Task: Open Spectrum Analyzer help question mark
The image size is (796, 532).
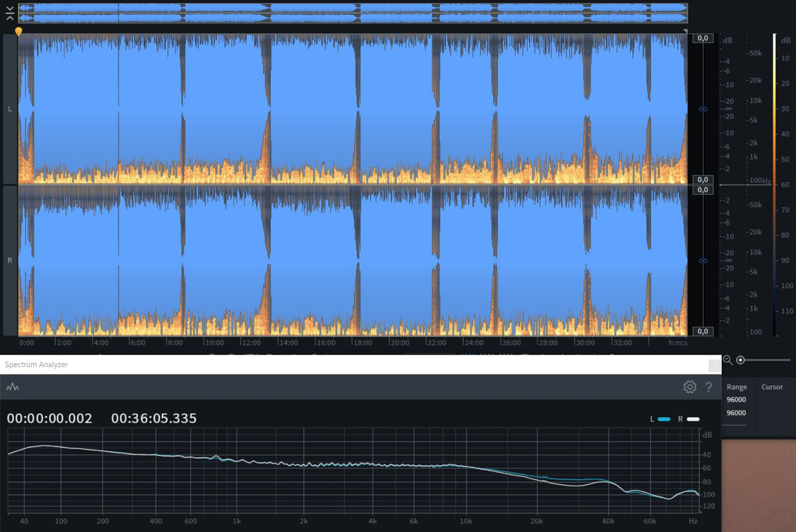Action: 709,387
